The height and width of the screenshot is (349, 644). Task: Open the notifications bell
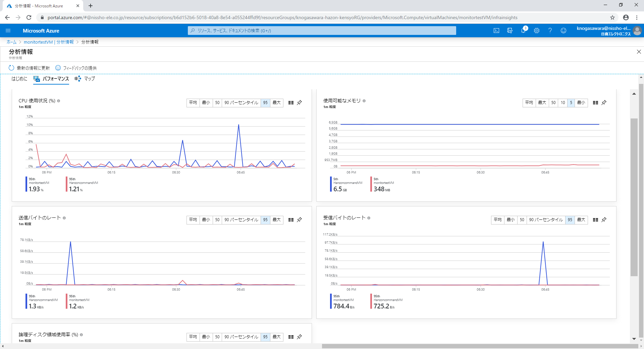pos(523,31)
